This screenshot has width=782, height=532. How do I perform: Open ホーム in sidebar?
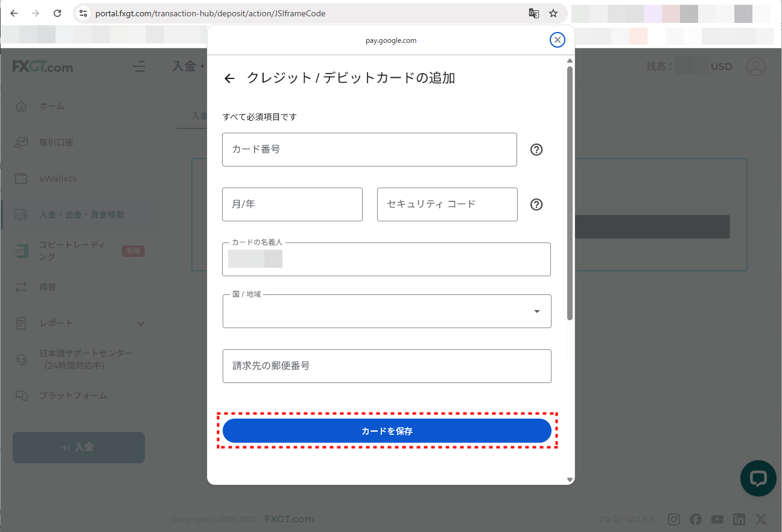click(x=51, y=106)
